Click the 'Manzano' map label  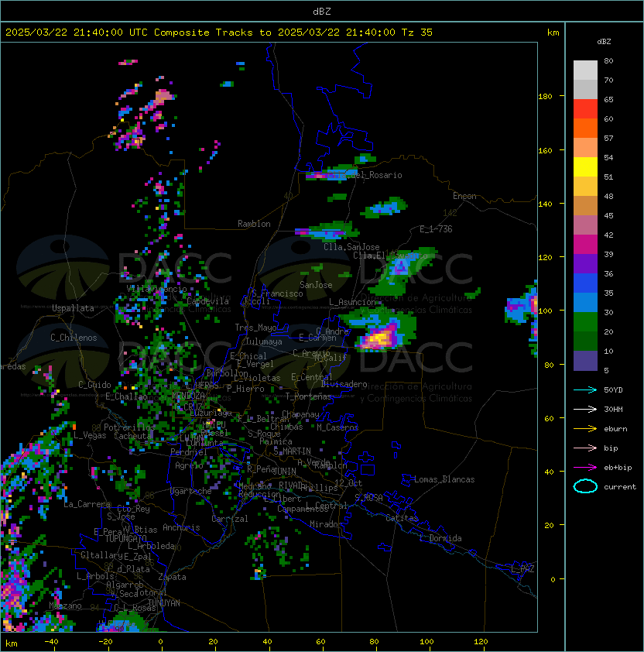click(65, 606)
